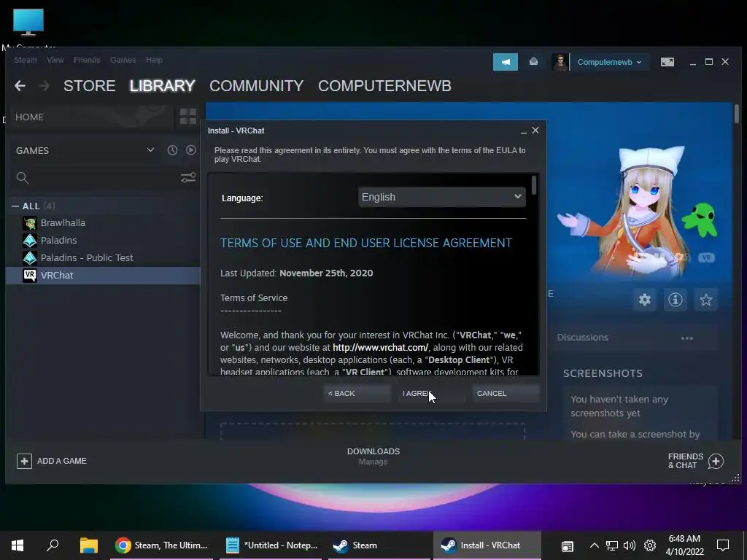Open the more options ellipsis
The image size is (747, 560).
point(686,338)
